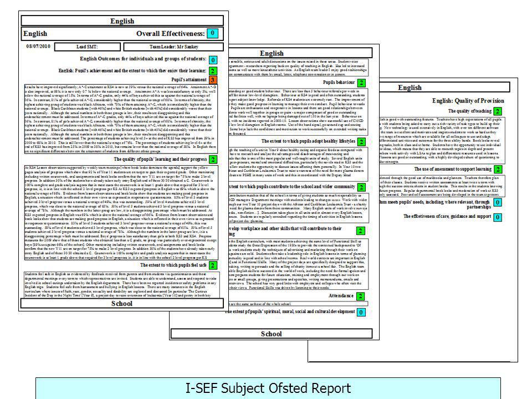Select grade box for English Outcomes for individuals
Image resolution: width=532 pixels, height=399 pixels.
click(213, 60)
